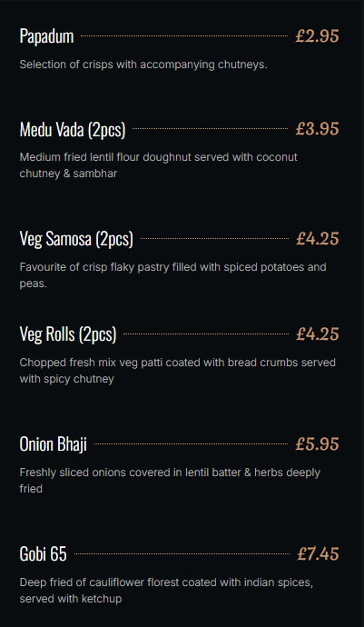Open the Veg Samosa (2pcs) item
364x627 pixels.
tap(76, 239)
